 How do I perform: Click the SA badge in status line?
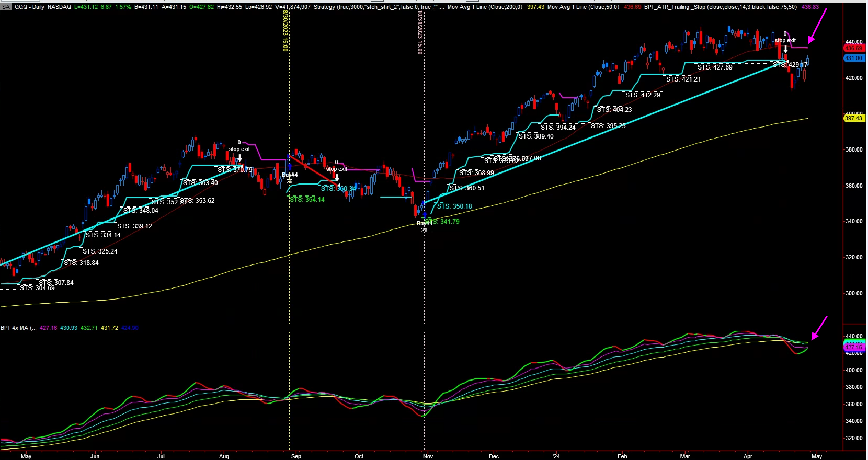(x=6, y=7)
